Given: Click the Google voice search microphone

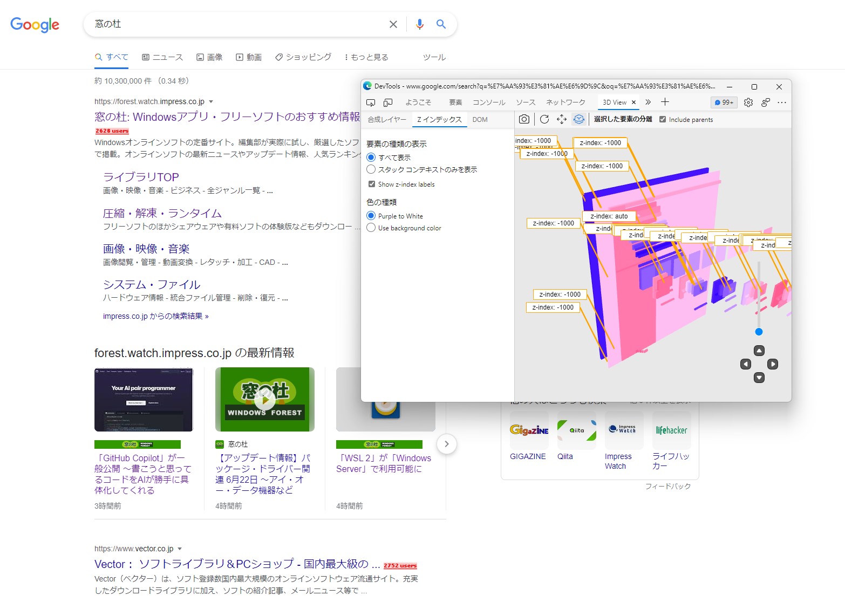Looking at the screenshot, I should [419, 24].
